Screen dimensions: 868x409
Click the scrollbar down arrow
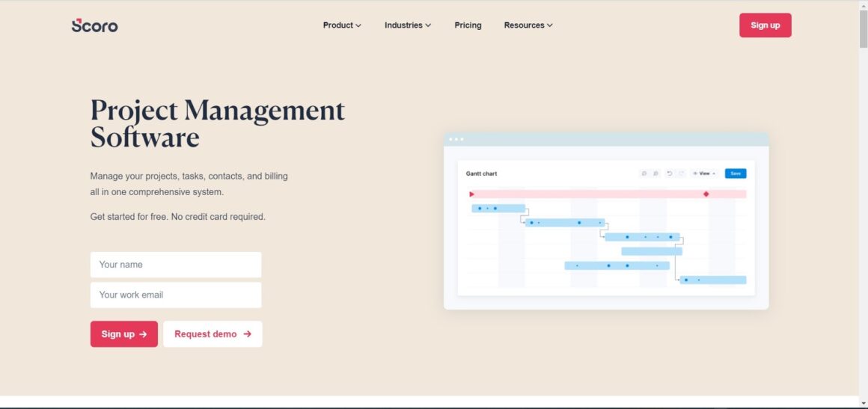point(863,403)
